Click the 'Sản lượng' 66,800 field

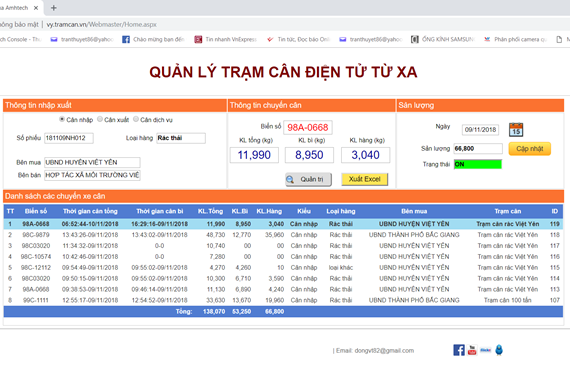pyautogui.click(x=478, y=149)
